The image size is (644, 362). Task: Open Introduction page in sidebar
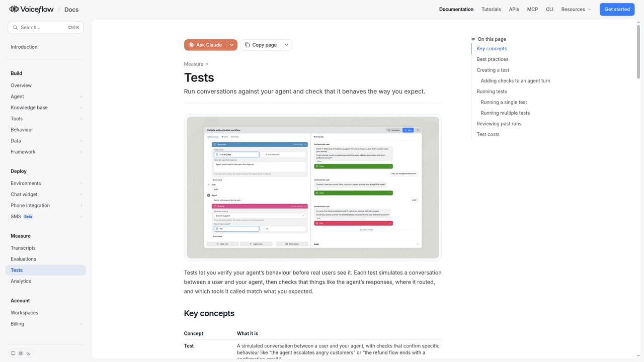pyautogui.click(x=46, y=47)
